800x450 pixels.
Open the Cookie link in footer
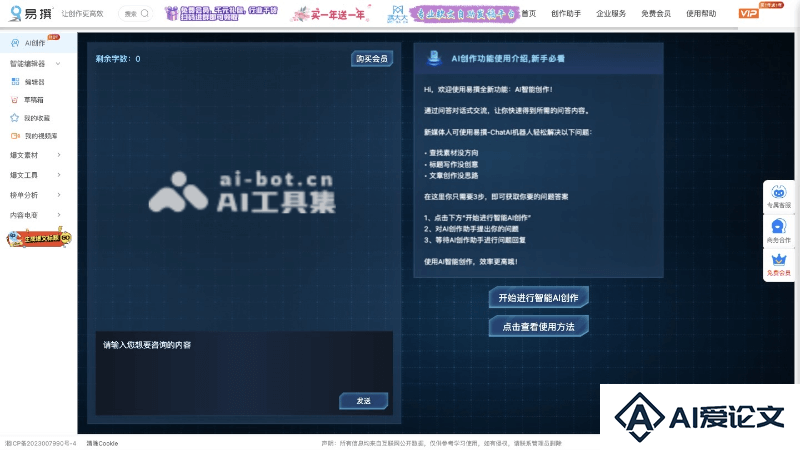[x=102, y=443]
